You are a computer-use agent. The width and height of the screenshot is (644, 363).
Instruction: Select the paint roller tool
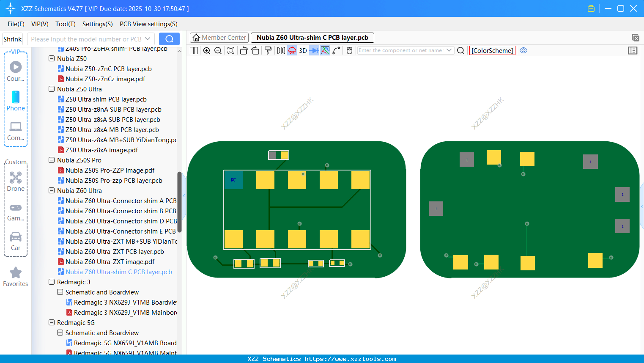(268, 50)
